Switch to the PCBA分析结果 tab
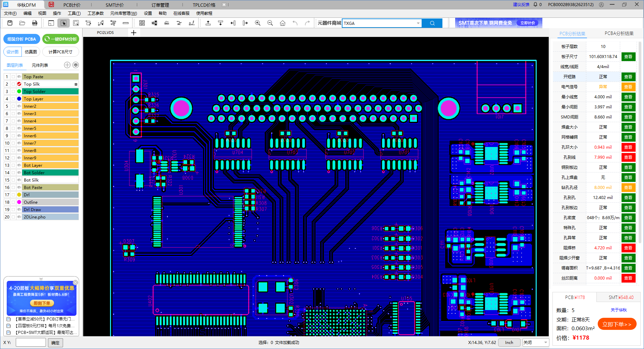644x349 pixels. pyautogui.click(x=619, y=34)
